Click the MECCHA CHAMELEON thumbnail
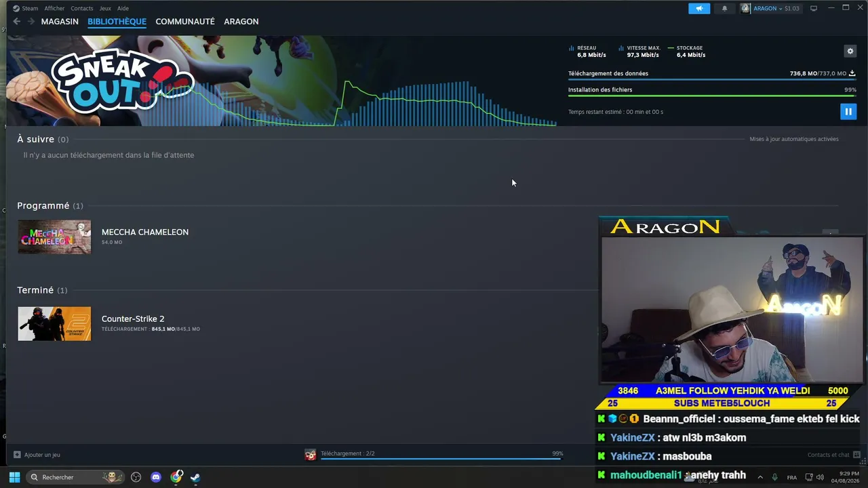The height and width of the screenshot is (488, 868). coord(54,237)
